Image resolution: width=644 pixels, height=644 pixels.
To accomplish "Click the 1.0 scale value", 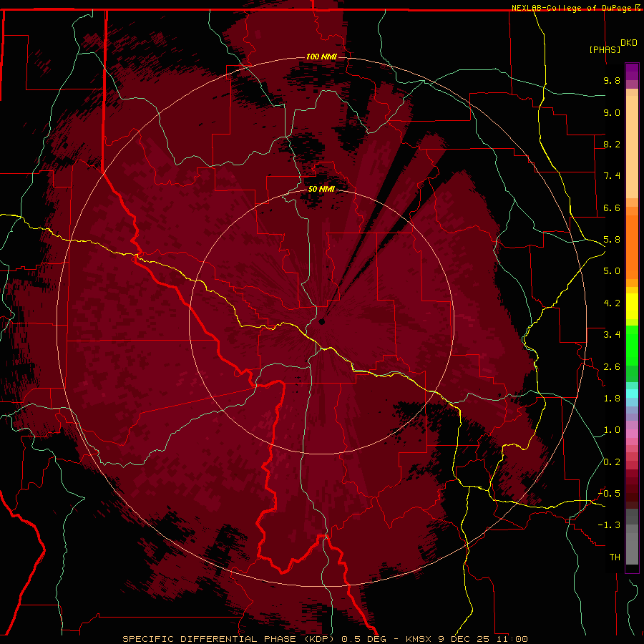I will tap(612, 430).
